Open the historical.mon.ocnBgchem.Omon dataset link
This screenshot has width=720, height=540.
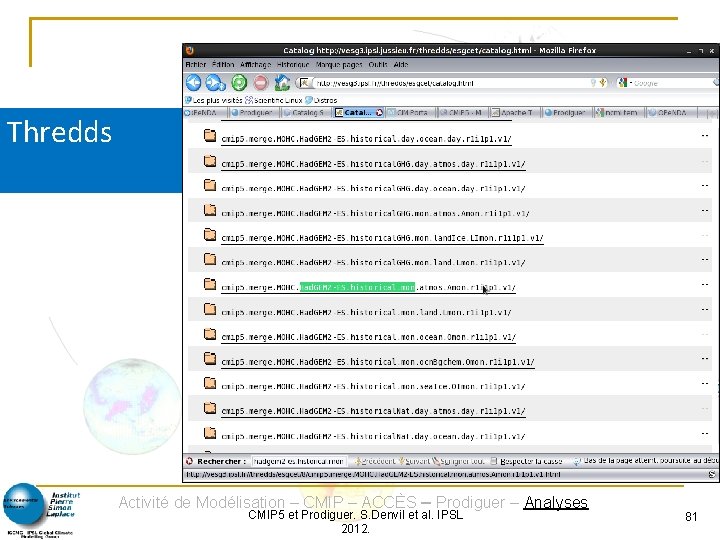pyautogui.click(x=377, y=362)
